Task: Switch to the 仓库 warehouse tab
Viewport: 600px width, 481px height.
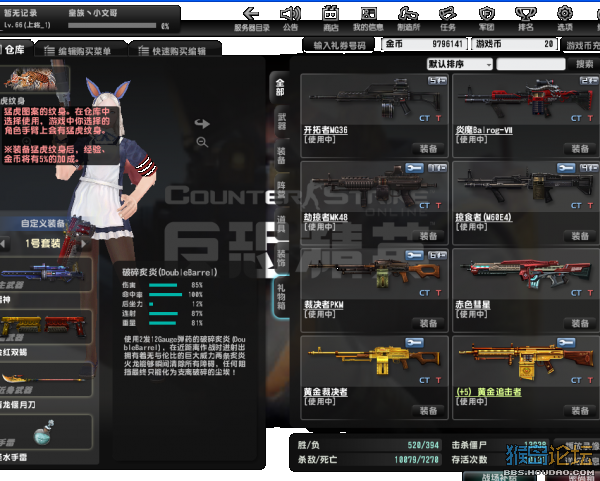Action: pos(15,50)
